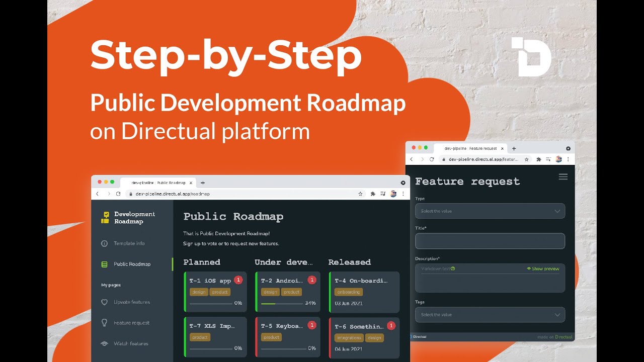Image resolution: width=644 pixels, height=362 pixels.
Task: Open the T-2 Android card
Action: (x=288, y=292)
